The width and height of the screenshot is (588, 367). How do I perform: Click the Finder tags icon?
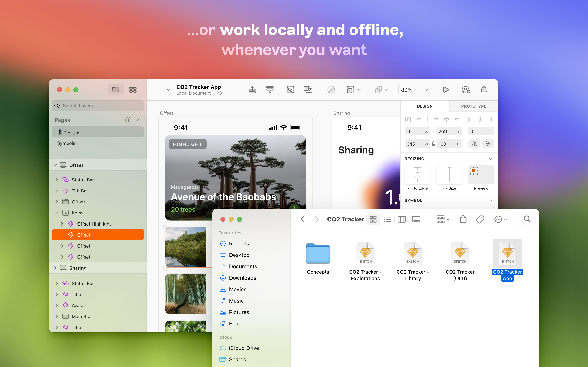click(480, 219)
